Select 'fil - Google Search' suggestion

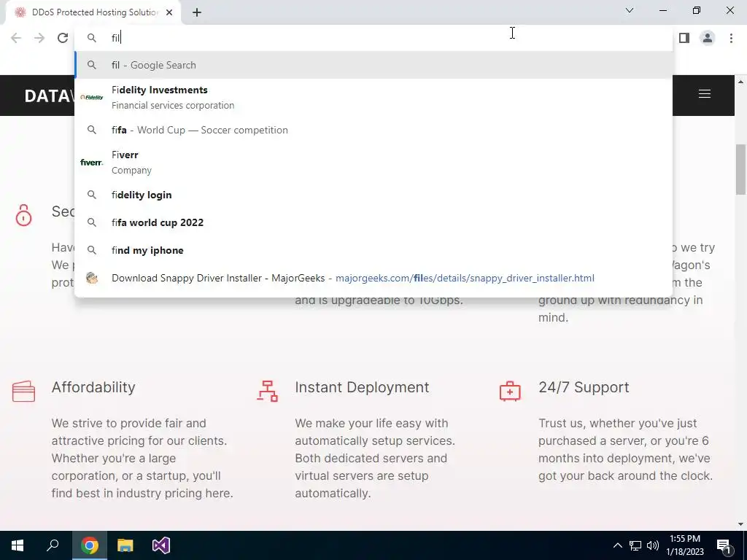coord(373,65)
